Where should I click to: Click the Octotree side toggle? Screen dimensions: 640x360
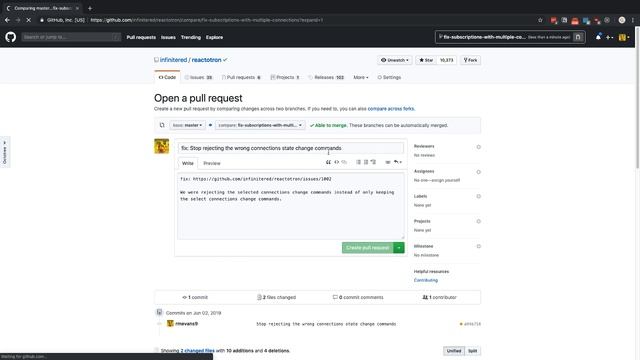click(x=5, y=152)
